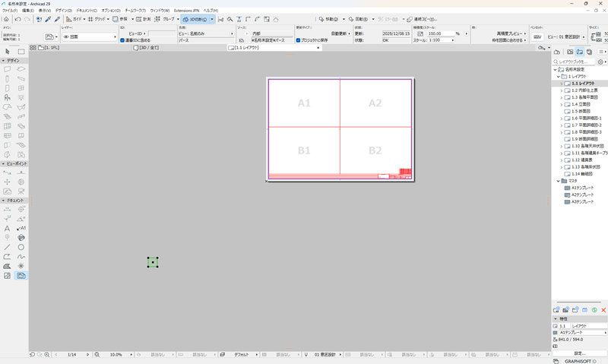
Task: Toggle 連番IDに含める checkbox
Action: 122,40
